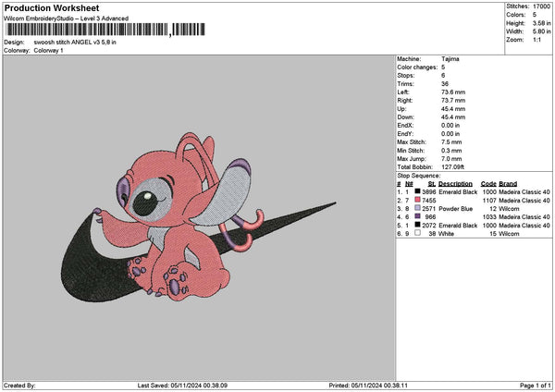The image size is (555, 392).
Task: Click the 'EndY:' label
Action: (x=405, y=134)
